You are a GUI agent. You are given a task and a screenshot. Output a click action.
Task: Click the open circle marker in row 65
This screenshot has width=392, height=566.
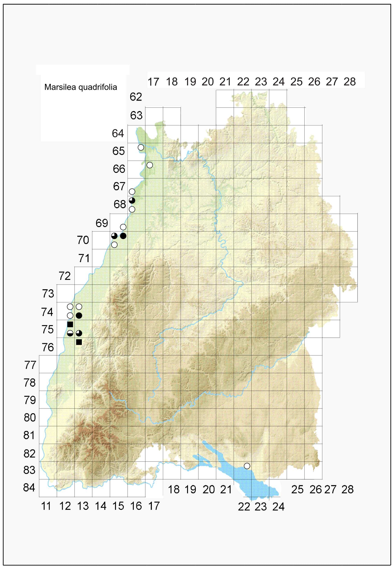point(141,147)
